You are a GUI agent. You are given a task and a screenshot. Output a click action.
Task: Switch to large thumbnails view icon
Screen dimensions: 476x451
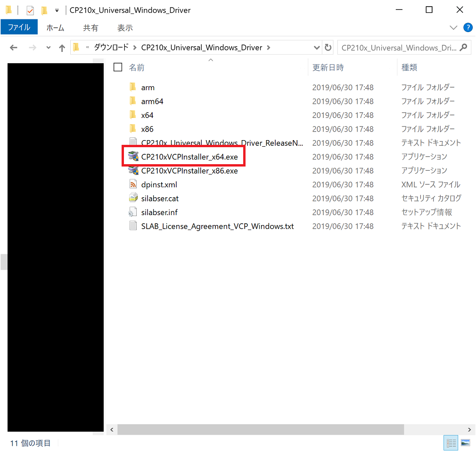coord(465,443)
